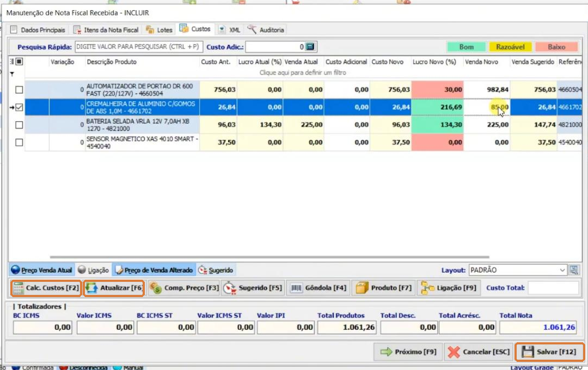Open the calculator icon beside Custo Adic. field
The height and width of the screenshot is (370, 588).
pos(310,47)
